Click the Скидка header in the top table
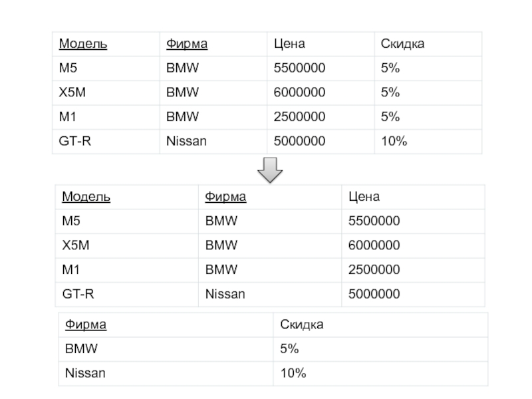 click(x=403, y=45)
